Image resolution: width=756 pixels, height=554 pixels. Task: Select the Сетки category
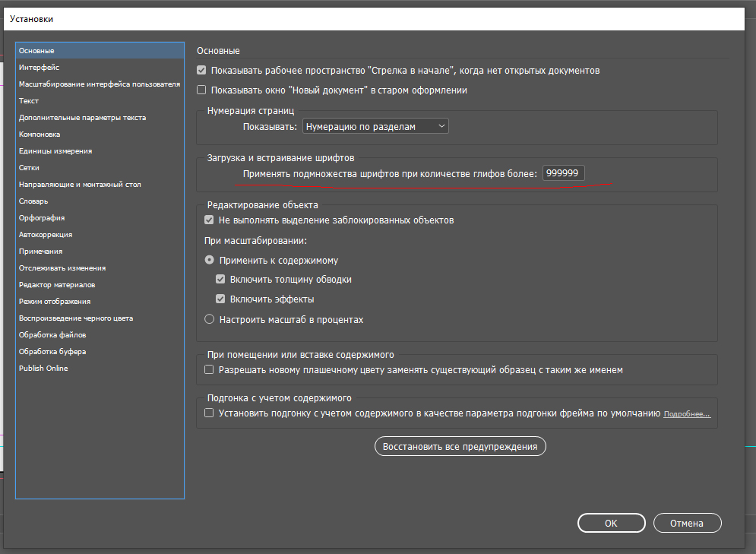pos(100,168)
